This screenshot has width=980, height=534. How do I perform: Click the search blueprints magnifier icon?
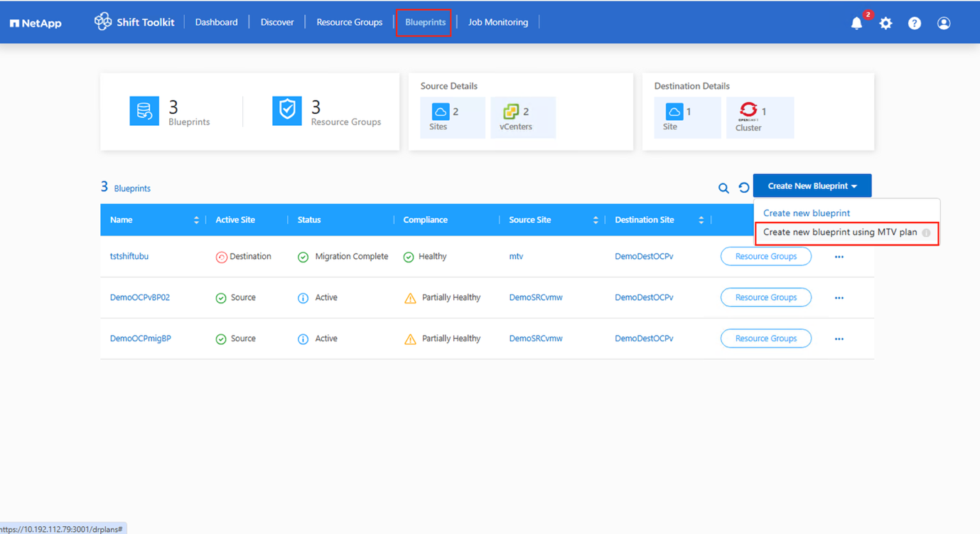(x=723, y=188)
